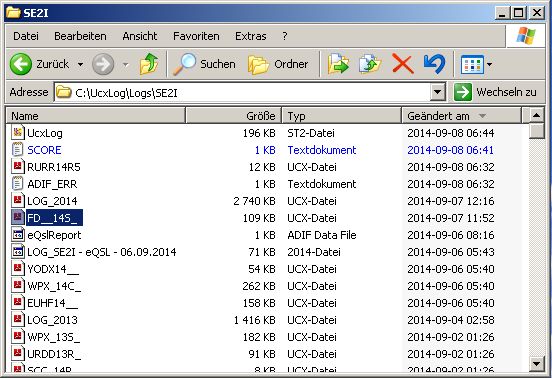Click the file name WPX_14C_
This screenshot has width=552, height=378.
pyautogui.click(x=54, y=286)
